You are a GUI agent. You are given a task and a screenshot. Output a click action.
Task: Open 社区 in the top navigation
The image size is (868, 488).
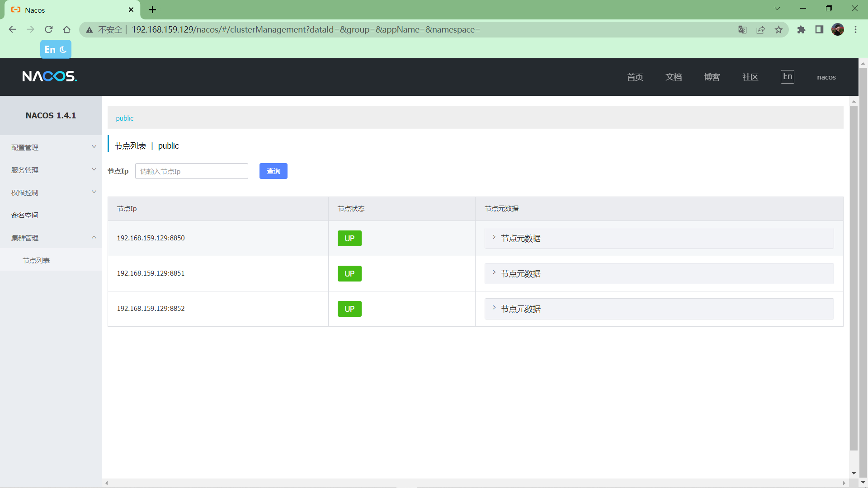750,77
